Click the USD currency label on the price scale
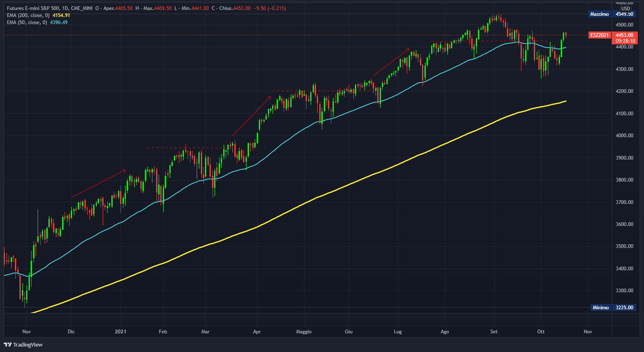The image size is (644, 352). click(x=625, y=8)
